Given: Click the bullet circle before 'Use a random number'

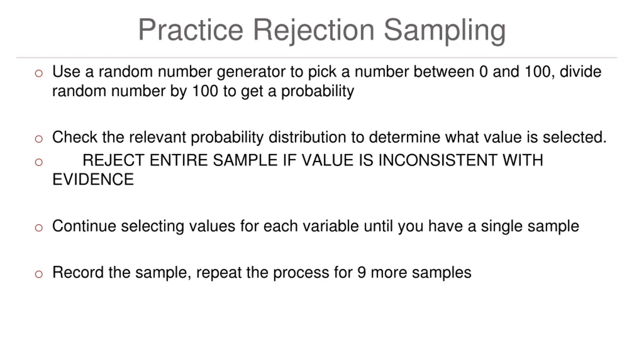Looking at the screenshot, I should (x=39, y=74).
